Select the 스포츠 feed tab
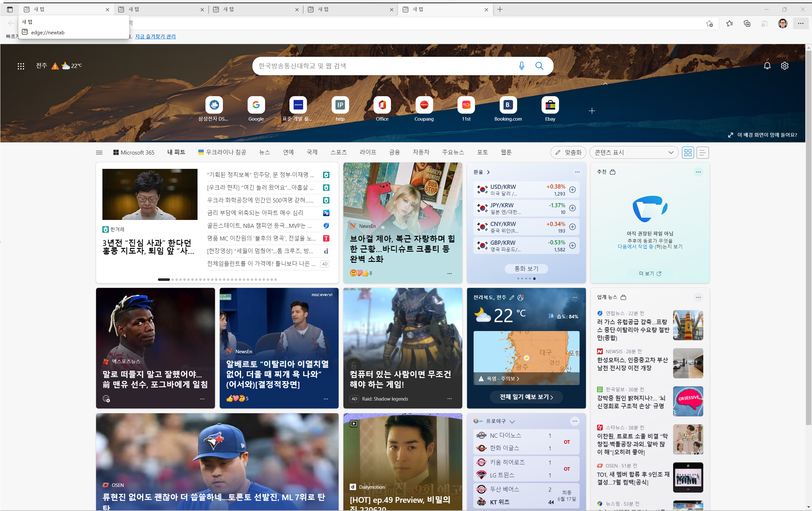The height and width of the screenshot is (511, 812). [x=338, y=152]
